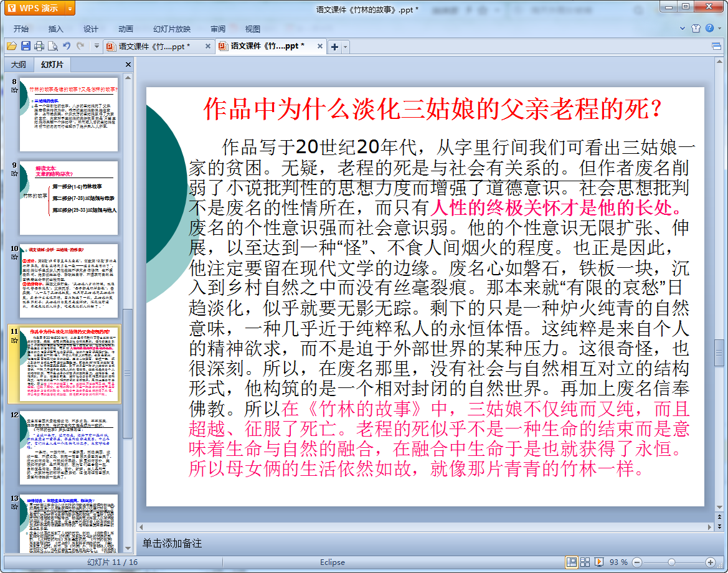The height and width of the screenshot is (573, 728).
Task: Close the slide thumbnail panel
Action: point(128,65)
